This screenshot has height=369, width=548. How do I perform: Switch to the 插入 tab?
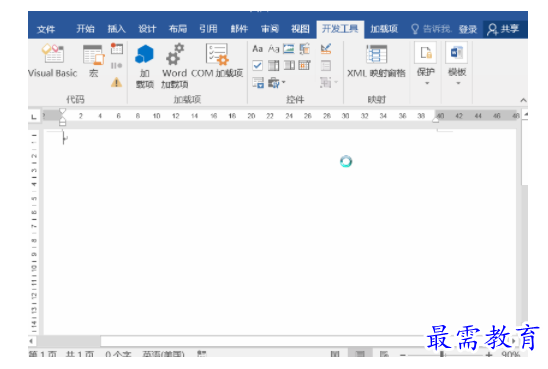(x=116, y=29)
